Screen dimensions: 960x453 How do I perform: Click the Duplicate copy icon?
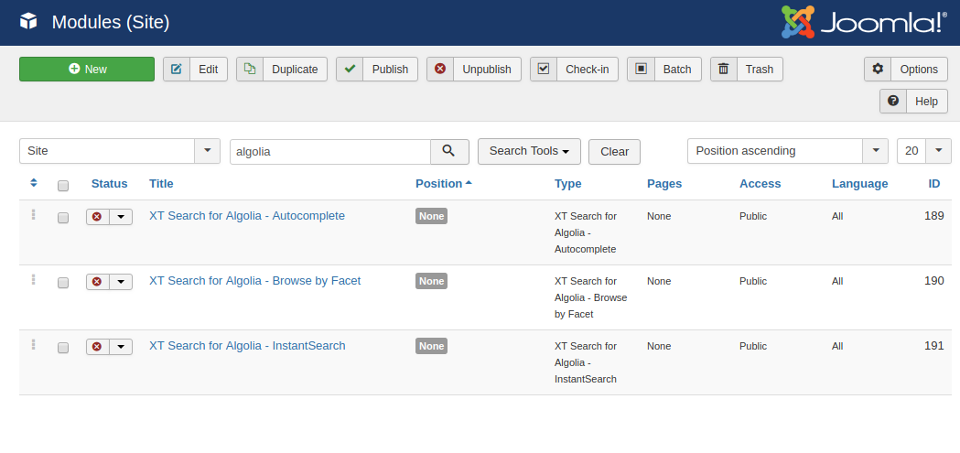[250, 69]
